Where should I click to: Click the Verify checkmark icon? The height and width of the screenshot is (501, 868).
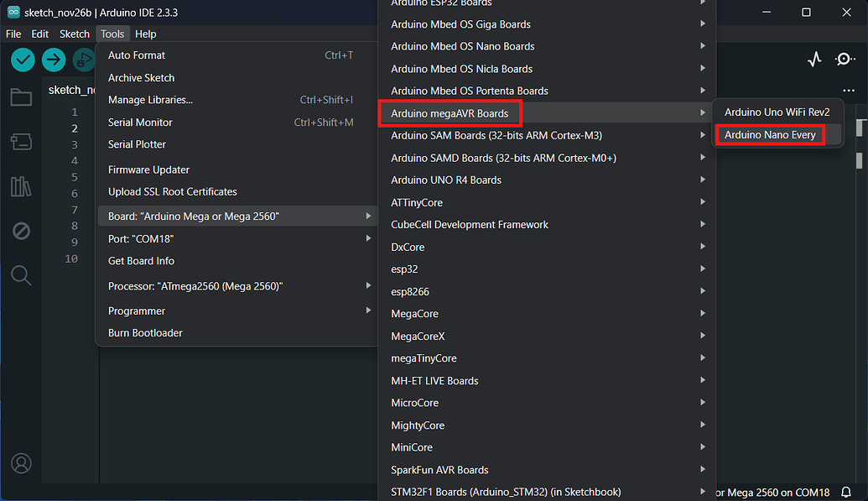(23, 60)
